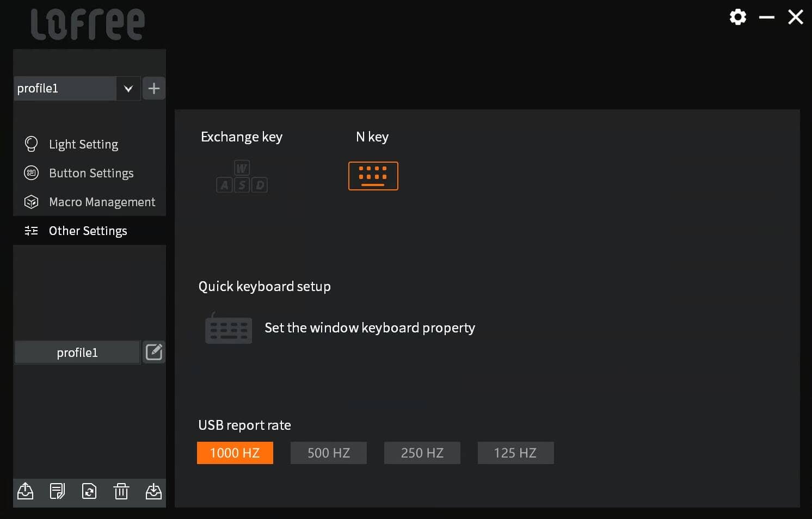Set USB report rate to 125 HZ
This screenshot has width=812, height=519.
point(515,453)
